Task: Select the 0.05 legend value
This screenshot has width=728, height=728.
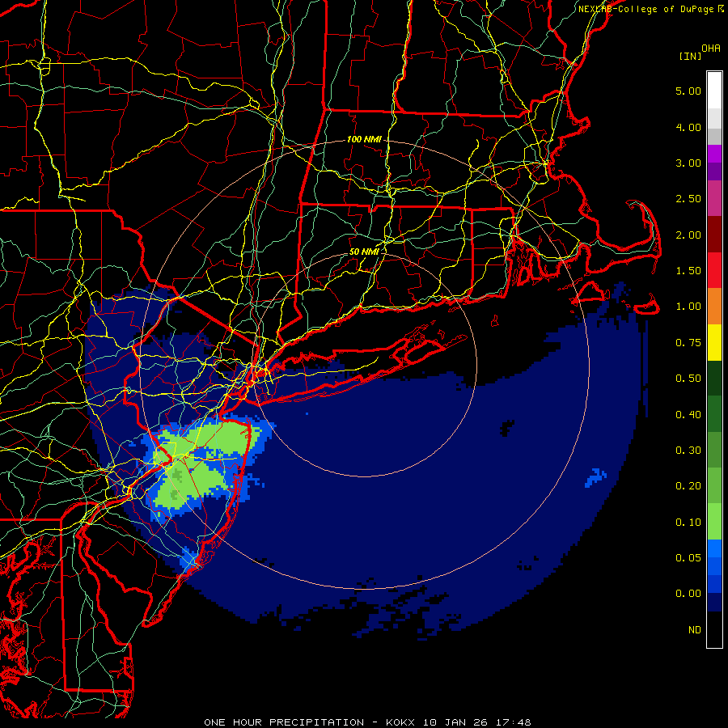Action: pyautogui.click(x=688, y=558)
